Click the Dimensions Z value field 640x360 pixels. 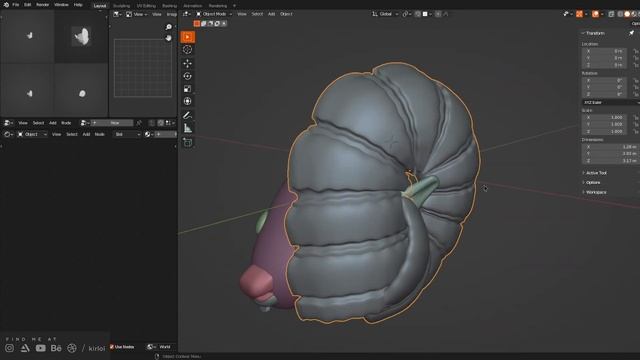point(610,161)
